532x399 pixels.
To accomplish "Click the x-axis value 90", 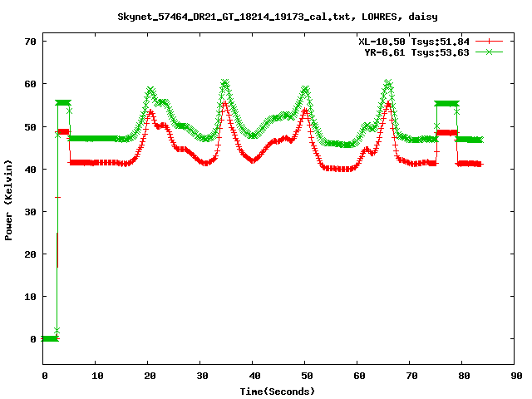I will (x=516, y=376).
